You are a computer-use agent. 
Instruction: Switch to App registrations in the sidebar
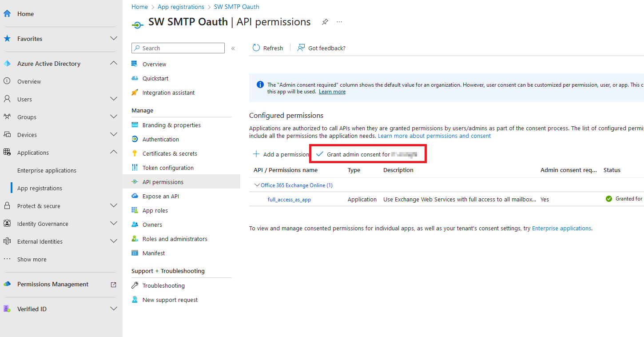coord(40,188)
